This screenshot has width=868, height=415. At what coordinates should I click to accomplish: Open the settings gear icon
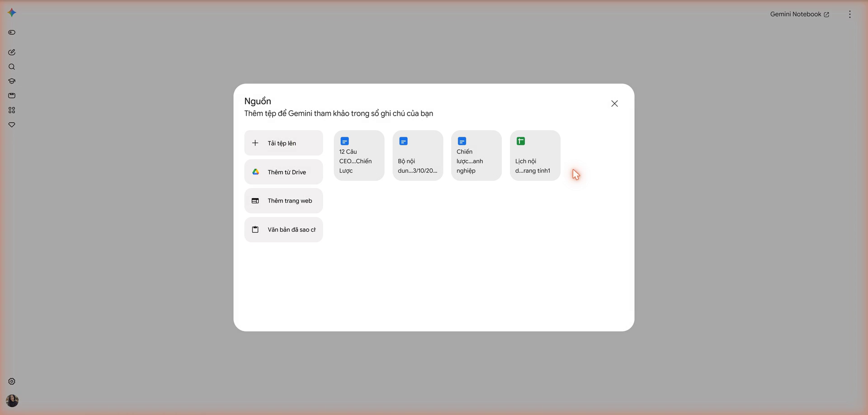tap(12, 382)
